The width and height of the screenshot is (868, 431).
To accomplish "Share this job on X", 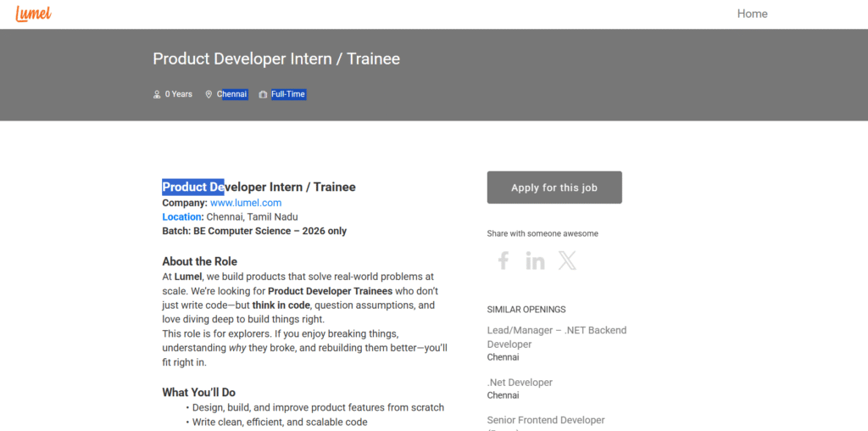I will coord(567,260).
